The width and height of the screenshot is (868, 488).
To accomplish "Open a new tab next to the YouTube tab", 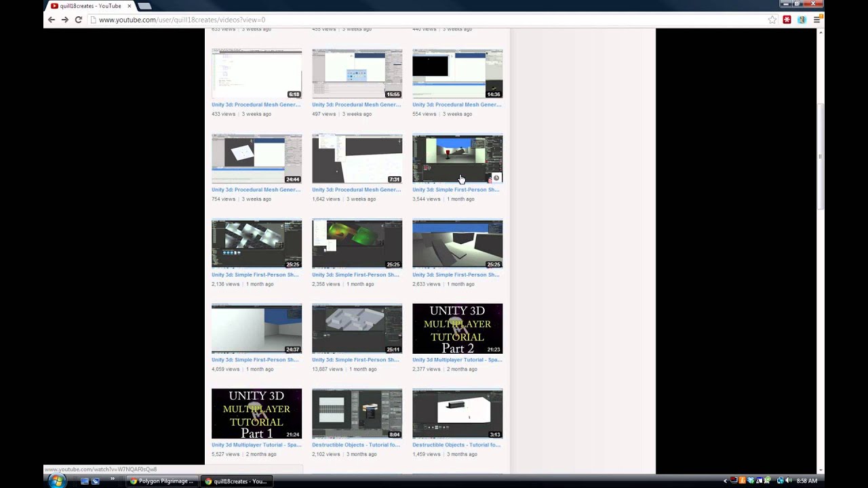I will coord(144,6).
